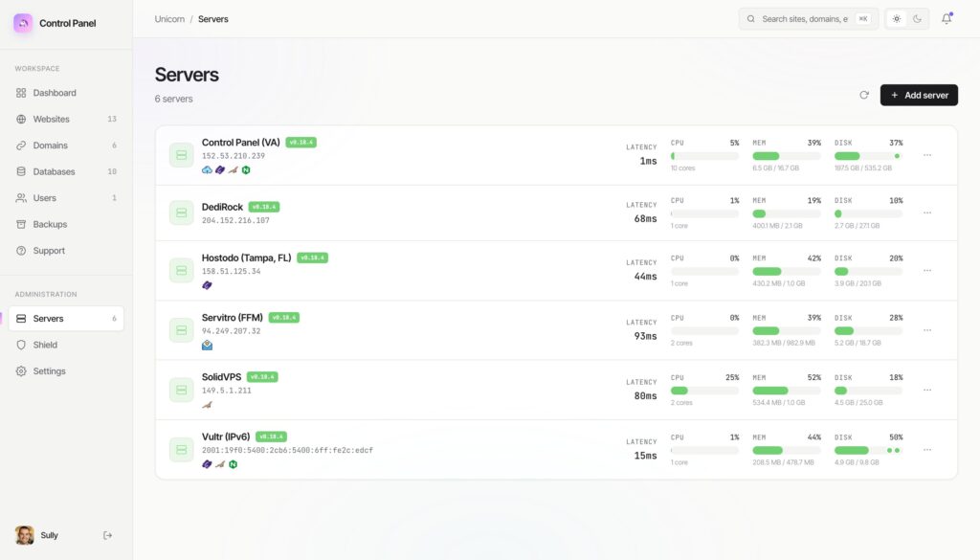Click the Unicorn breadcrumb link
The height and width of the screenshot is (560, 980).
coord(169,19)
